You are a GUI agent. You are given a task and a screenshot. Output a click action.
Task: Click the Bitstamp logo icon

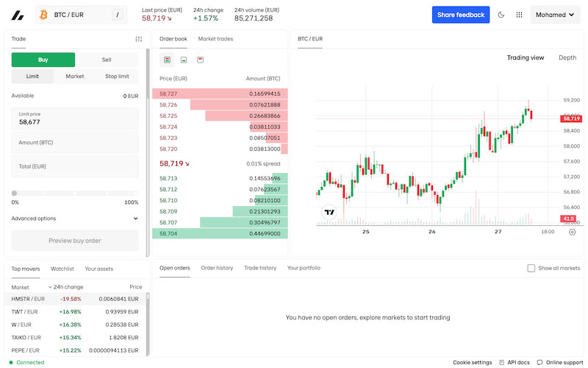[17, 15]
